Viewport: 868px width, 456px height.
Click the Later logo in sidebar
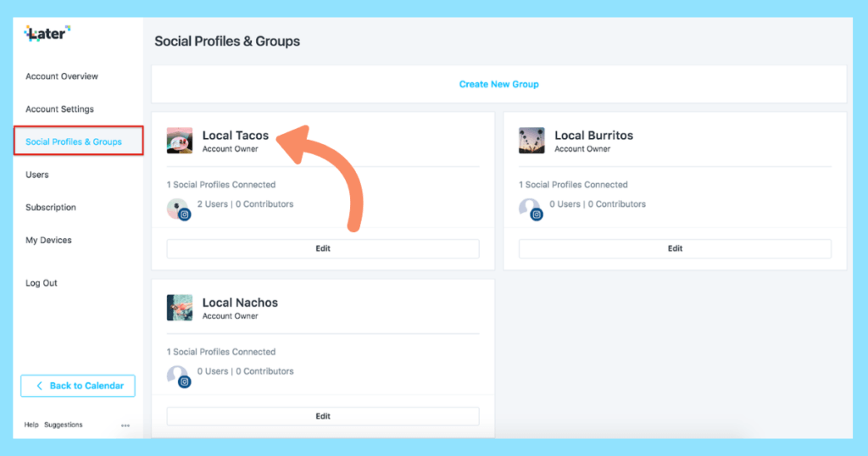[x=47, y=34]
